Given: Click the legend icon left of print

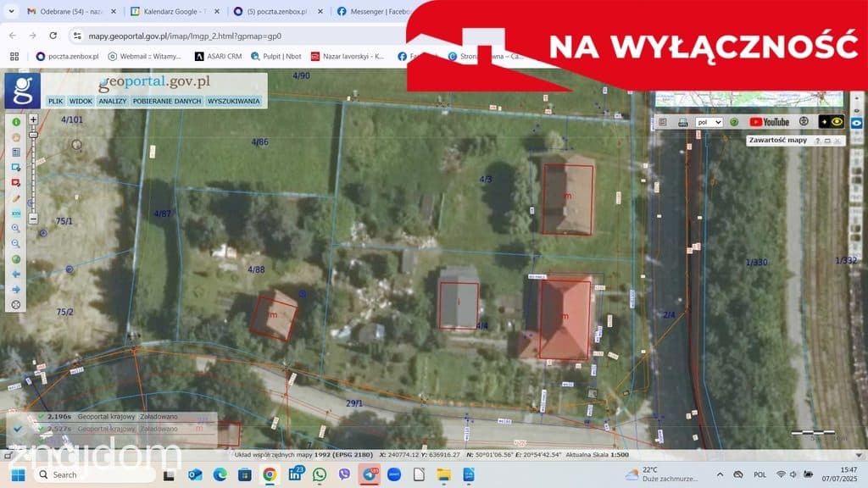Looking at the screenshot, I should [x=663, y=122].
